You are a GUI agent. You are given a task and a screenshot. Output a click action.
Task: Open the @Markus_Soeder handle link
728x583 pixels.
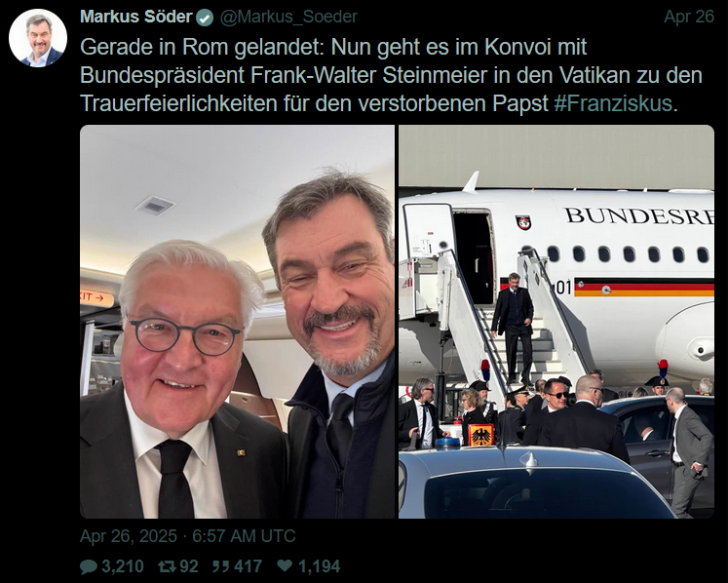[x=288, y=18]
